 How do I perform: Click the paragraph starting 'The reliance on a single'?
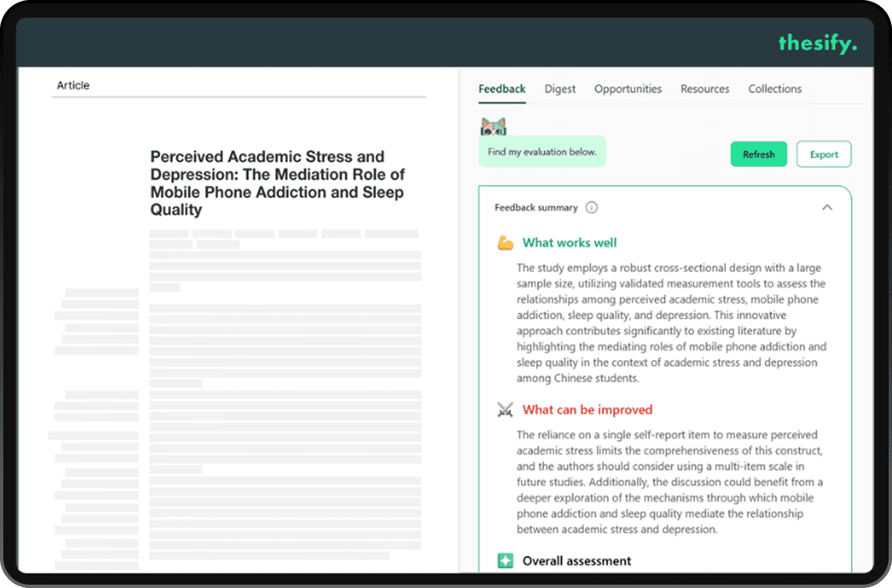[x=670, y=482]
